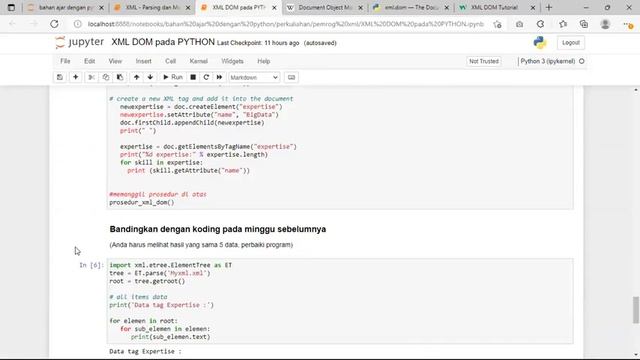
Task: Switch to the XML - Parsing browser tab
Action: pos(152,7)
